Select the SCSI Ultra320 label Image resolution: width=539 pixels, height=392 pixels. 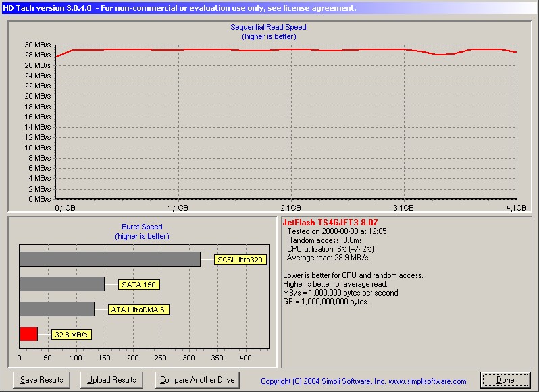(240, 260)
